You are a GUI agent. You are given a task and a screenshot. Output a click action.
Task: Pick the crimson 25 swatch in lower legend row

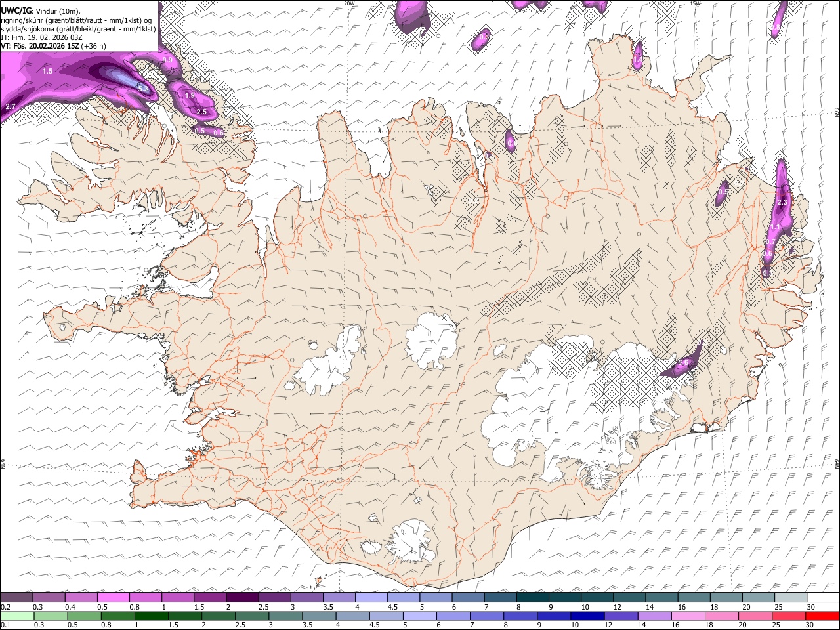tap(789, 616)
